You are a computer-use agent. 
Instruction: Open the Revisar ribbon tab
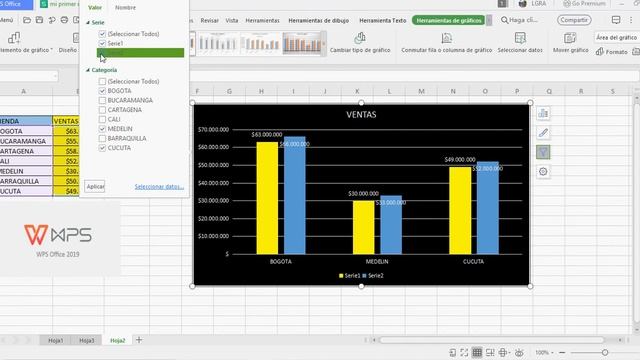[x=210, y=20]
